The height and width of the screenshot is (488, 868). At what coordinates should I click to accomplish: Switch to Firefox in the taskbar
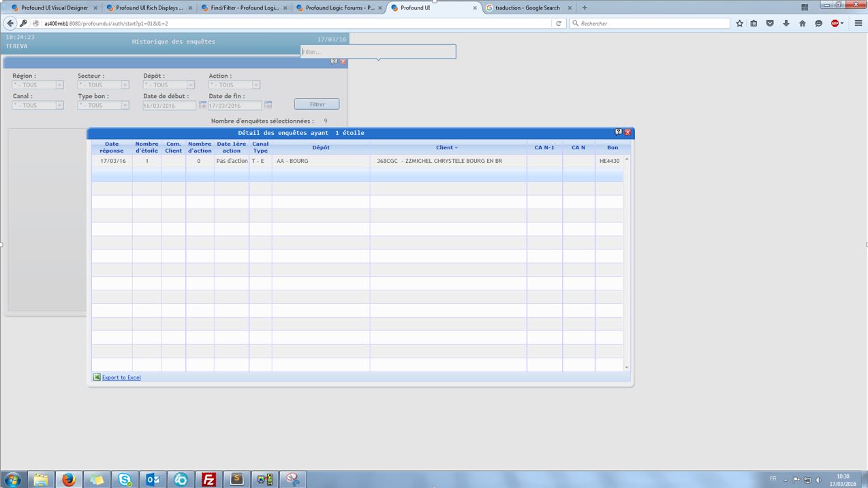(68, 479)
